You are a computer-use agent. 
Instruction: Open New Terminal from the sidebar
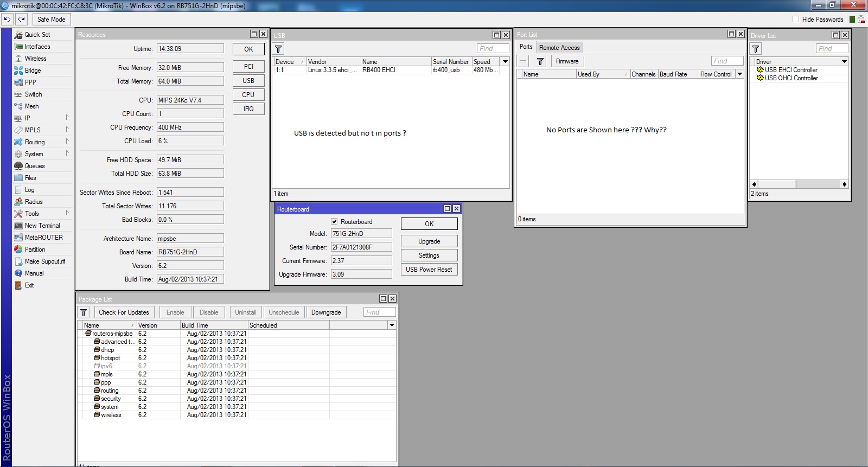(x=42, y=226)
